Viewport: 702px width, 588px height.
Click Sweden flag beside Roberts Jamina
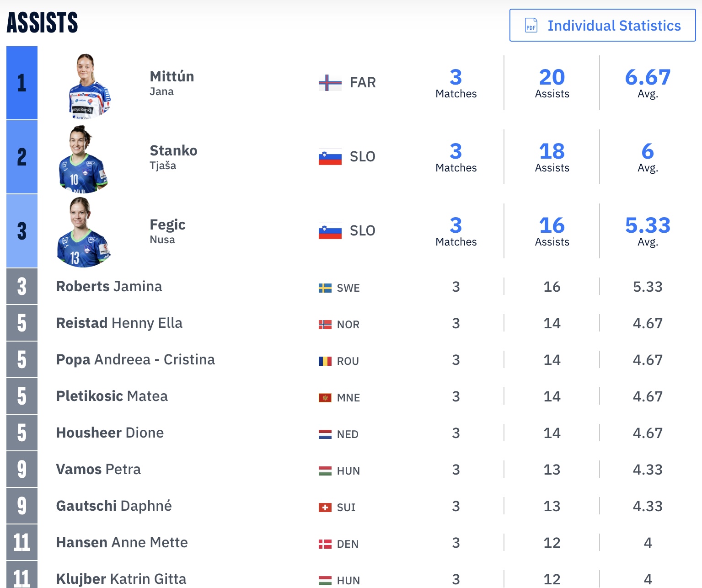coord(325,288)
